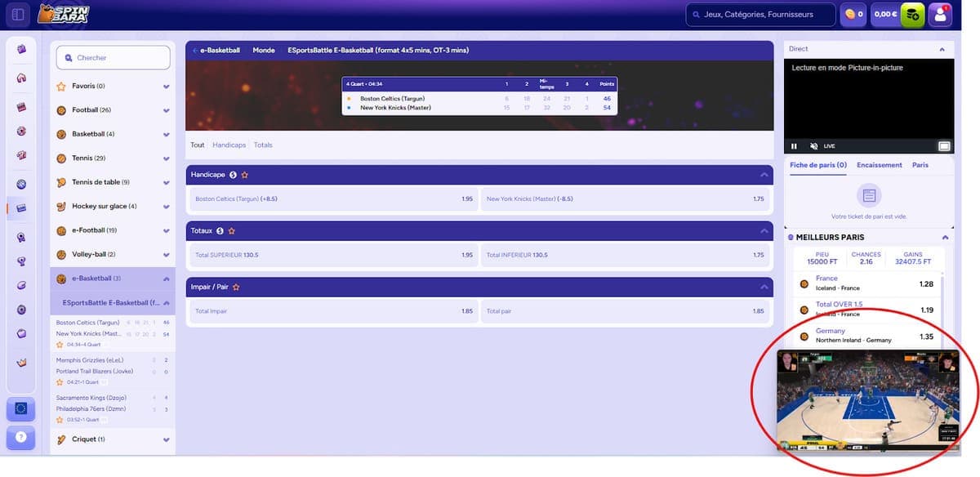980x477 pixels.
Task: Collapse the Direct live stream panel
Action: tap(942, 49)
